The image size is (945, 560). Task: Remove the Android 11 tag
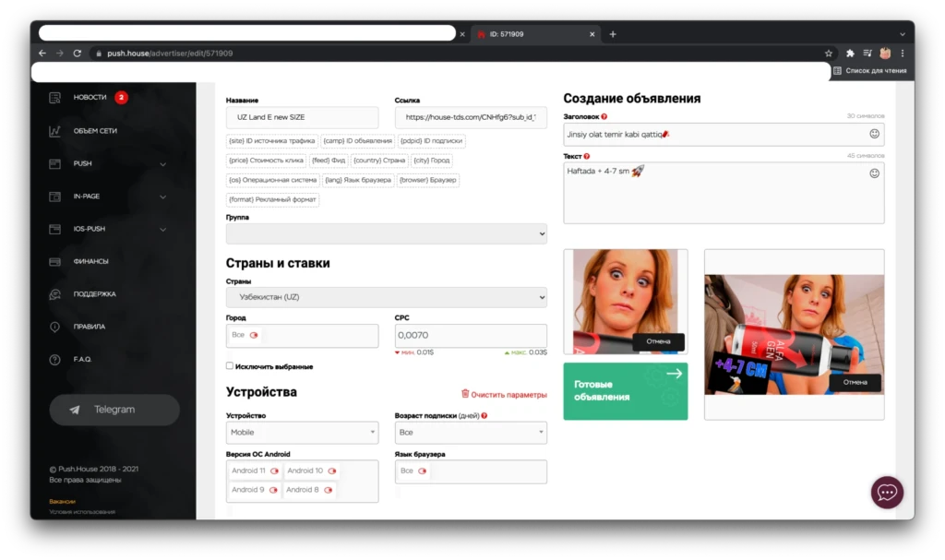[275, 471]
